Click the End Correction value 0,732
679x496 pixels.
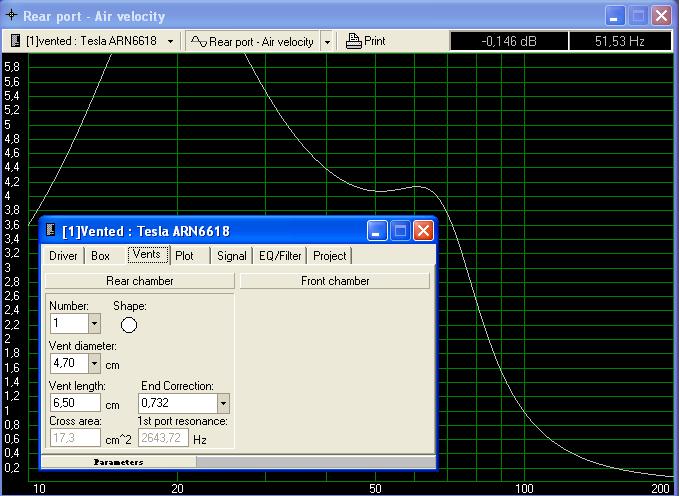coord(178,403)
